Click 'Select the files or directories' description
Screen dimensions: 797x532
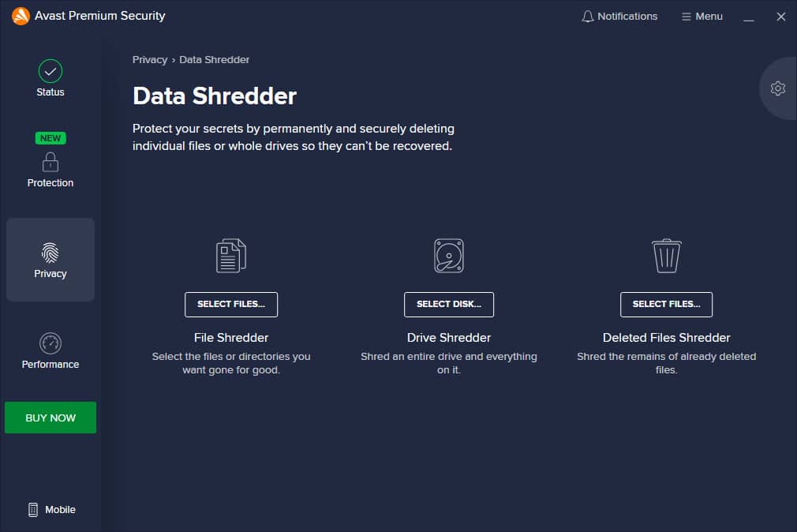point(231,363)
